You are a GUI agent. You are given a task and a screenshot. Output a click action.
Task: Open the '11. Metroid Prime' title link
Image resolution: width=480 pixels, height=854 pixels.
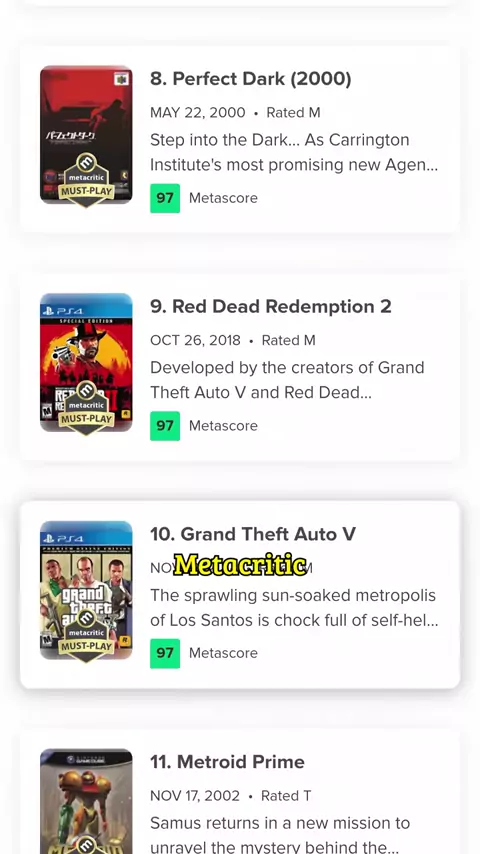pos(227,762)
